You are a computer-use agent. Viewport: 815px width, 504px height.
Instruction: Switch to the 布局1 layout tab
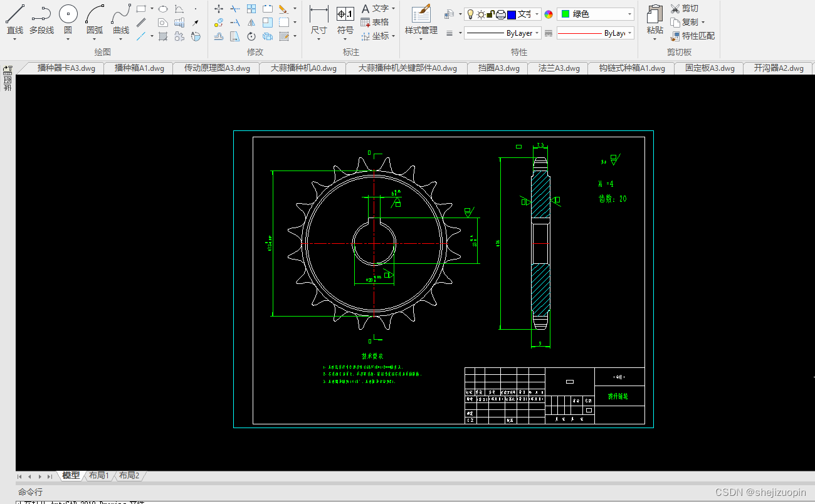tap(99, 476)
